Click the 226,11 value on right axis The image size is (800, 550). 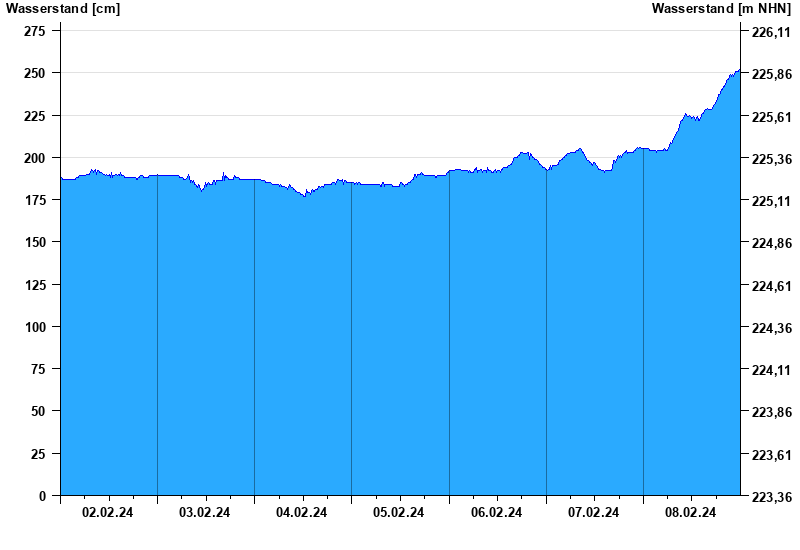(772, 32)
